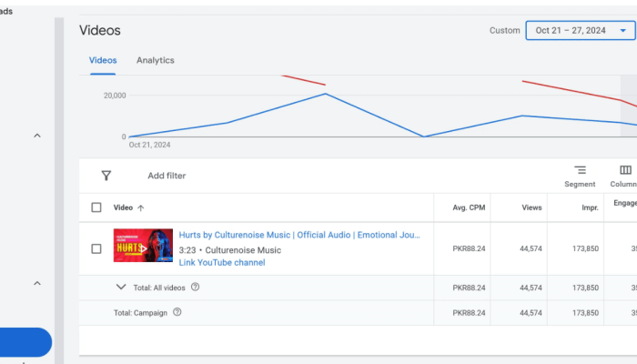Check the box for the Hurts video row

(x=96, y=248)
